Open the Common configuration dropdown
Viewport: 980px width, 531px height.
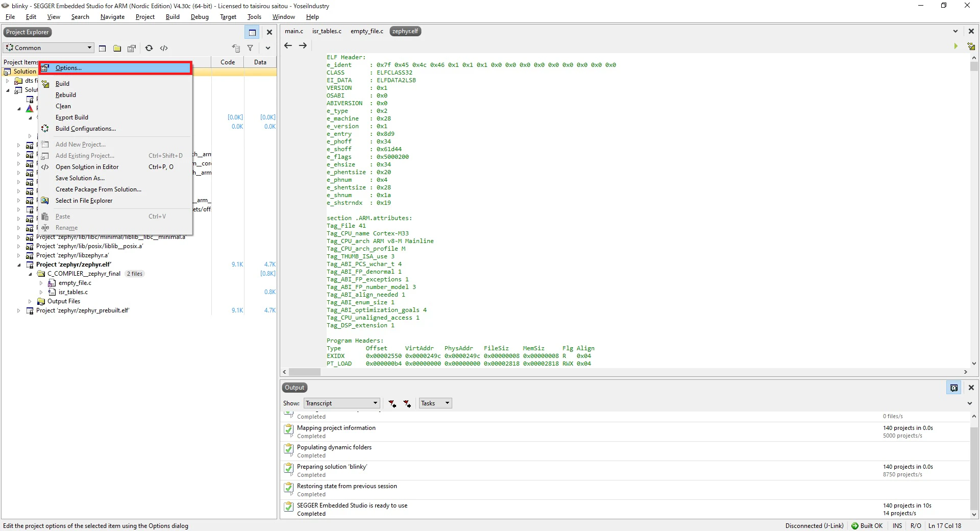(x=49, y=48)
